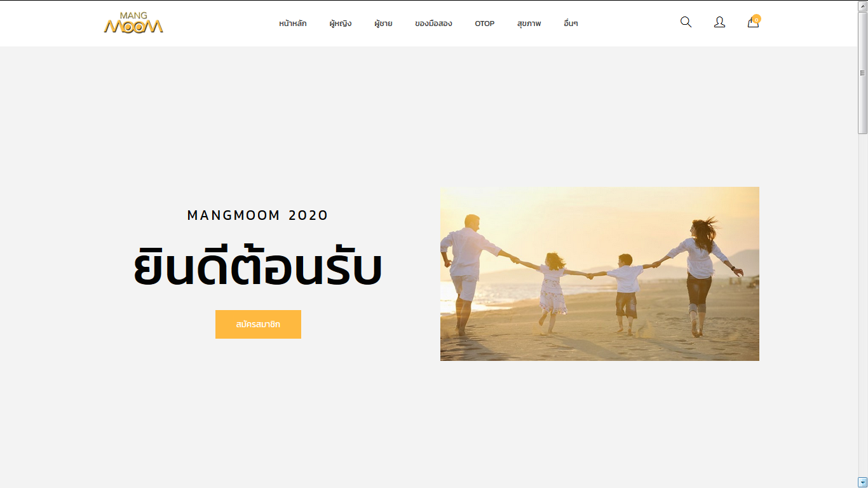Open the OTOP menu item
The width and height of the screenshot is (868, 488).
pyautogui.click(x=485, y=24)
